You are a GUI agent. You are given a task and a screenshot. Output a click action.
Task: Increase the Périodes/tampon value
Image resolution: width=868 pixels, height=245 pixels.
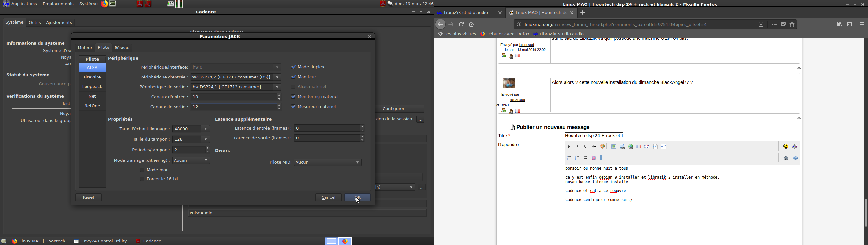[x=207, y=148]
